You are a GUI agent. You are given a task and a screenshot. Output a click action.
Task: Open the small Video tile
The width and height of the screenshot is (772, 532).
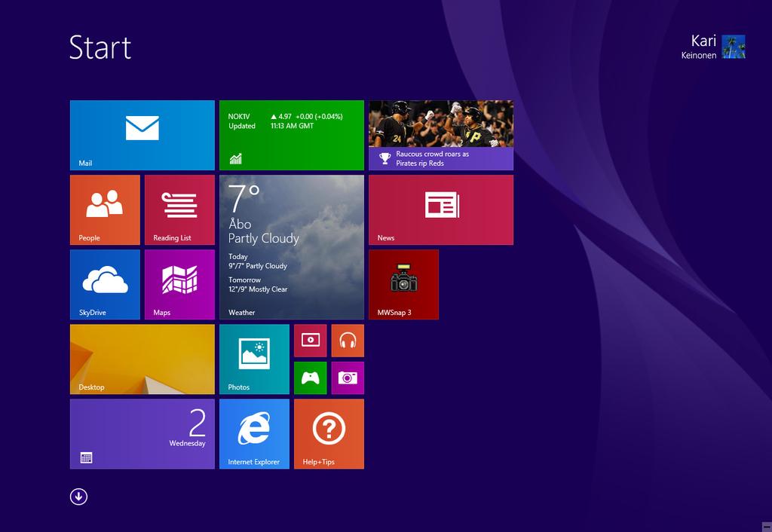(x=310, y=341)
